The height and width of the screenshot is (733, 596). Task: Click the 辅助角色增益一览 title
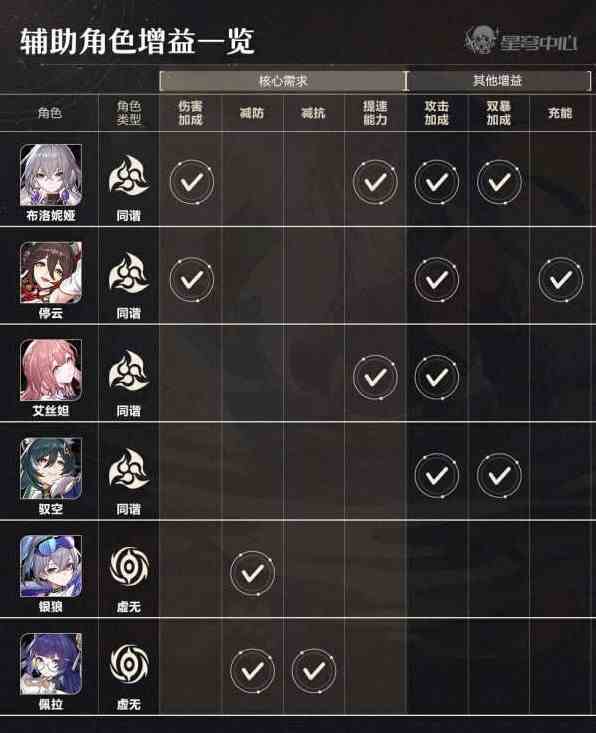(137, 41)
